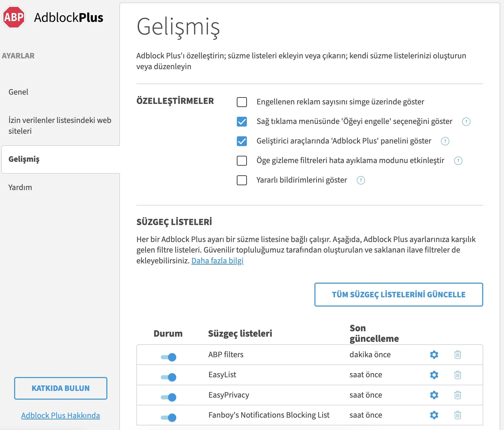Delete the ABP filters list

[x=458, y=355]
